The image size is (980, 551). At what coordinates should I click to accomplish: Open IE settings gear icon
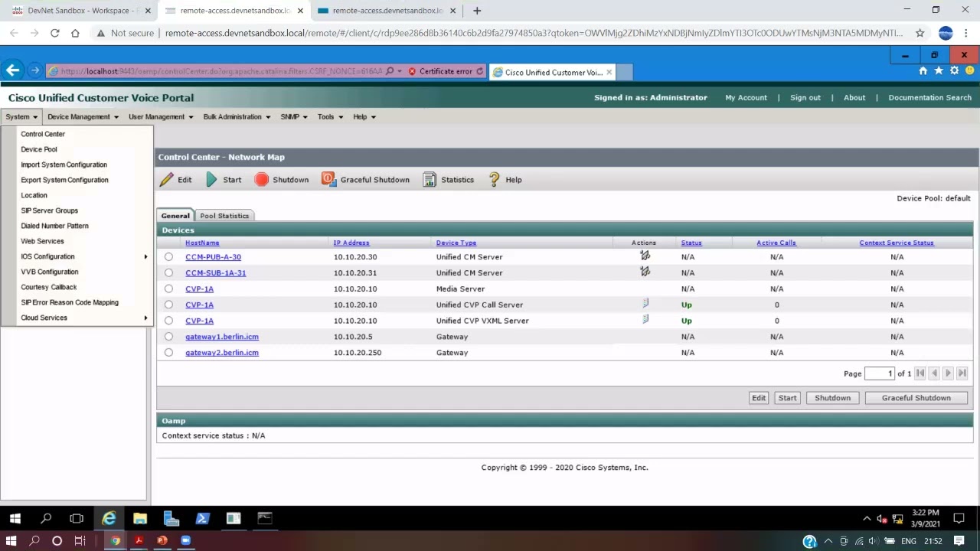[x=954, y=70]
